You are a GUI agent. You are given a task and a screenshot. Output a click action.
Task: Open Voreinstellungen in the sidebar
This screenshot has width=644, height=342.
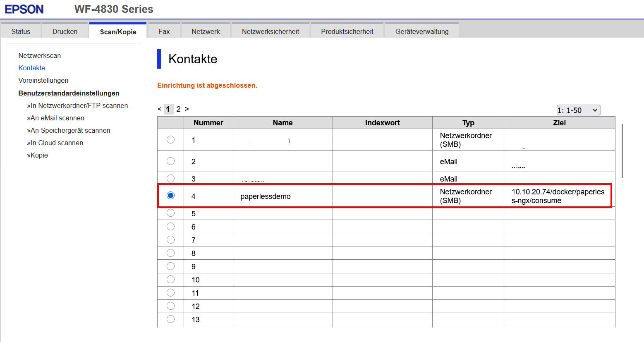pos(43,80)
